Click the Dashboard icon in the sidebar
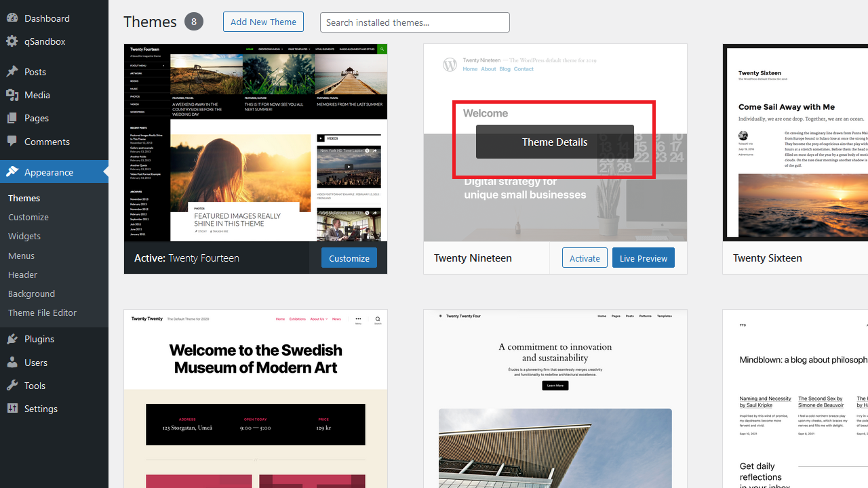Screen dimensions: 868x488 click(x=12, y=18)
